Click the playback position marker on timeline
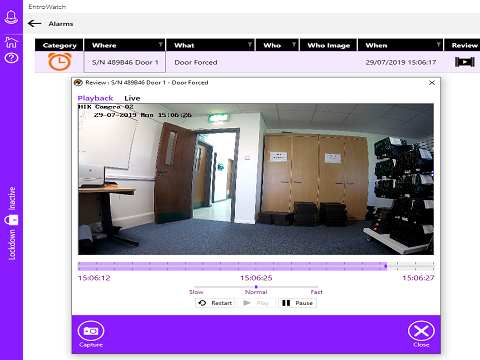 pyautogui.click(x=386, y=266)
